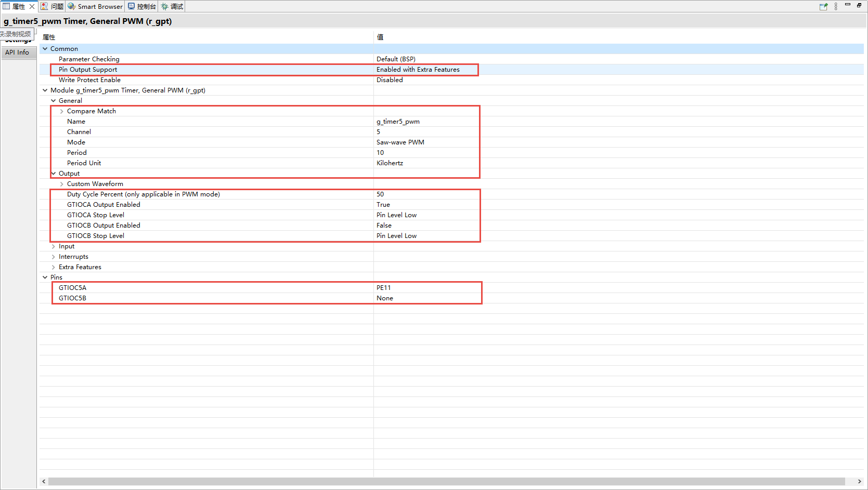Open the Smart Browser tab
The height and width of the screenshot is (490, 868).
click(95, 7)
